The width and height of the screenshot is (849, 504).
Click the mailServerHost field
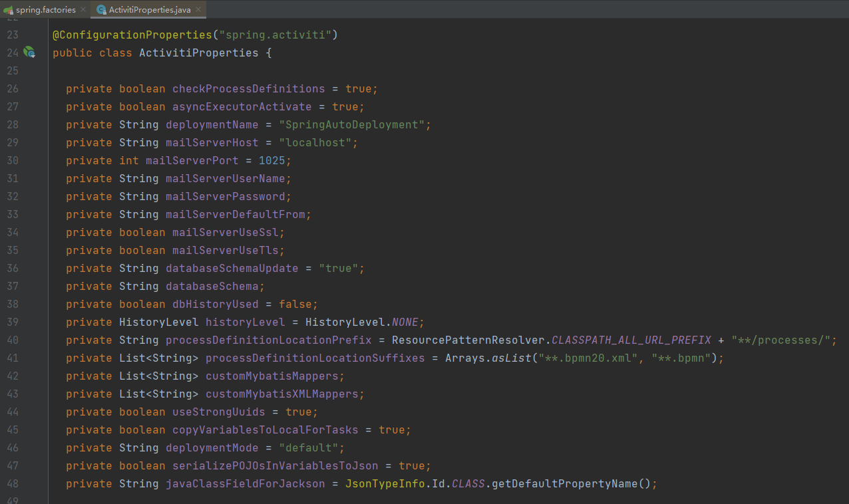pos(212,142)
